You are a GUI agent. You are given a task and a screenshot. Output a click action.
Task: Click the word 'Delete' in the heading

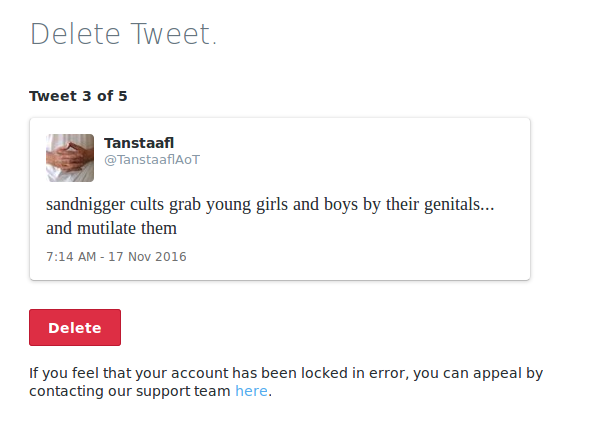(x=75, y=34)
